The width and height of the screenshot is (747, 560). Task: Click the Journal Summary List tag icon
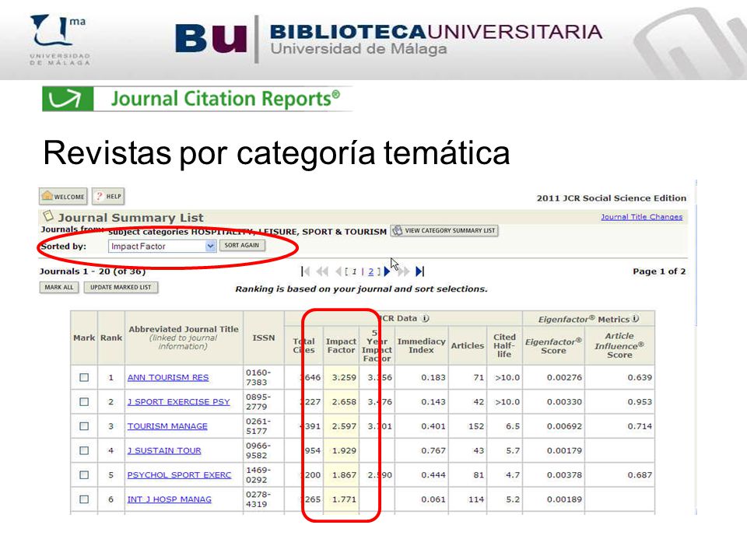point(48,215)
